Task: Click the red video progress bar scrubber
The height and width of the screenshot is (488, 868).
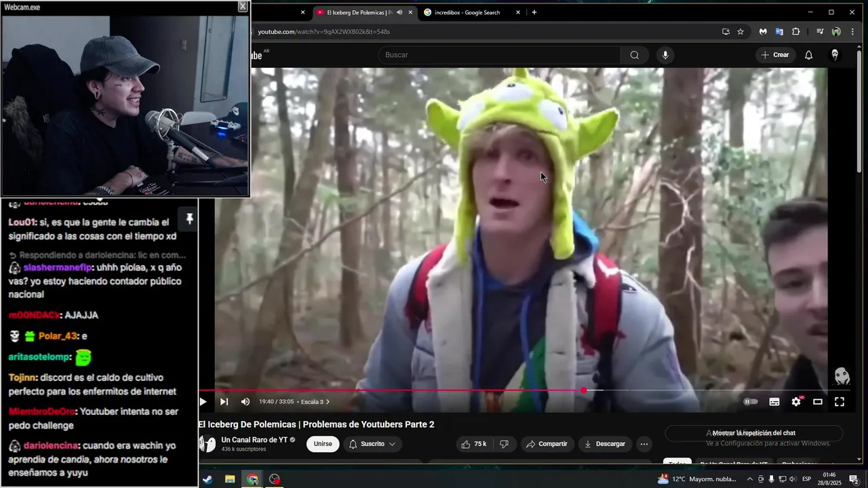Action: point(584,390)
